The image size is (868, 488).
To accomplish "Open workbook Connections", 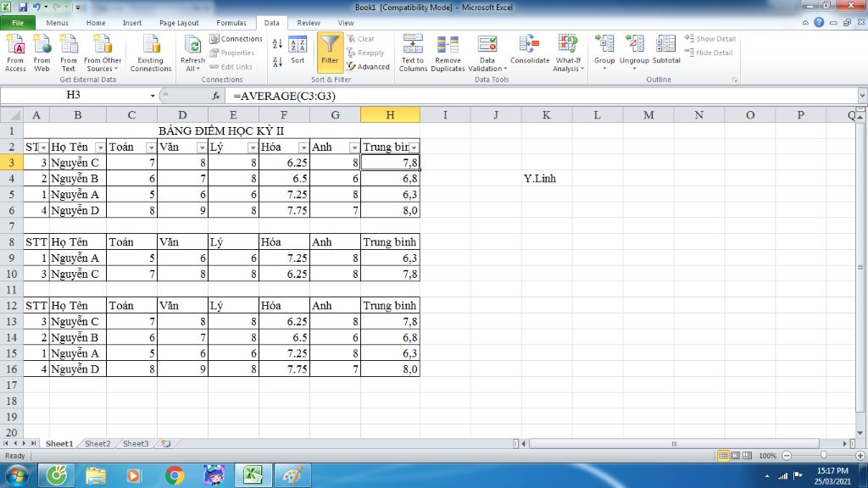I will [x=236, y=39].
